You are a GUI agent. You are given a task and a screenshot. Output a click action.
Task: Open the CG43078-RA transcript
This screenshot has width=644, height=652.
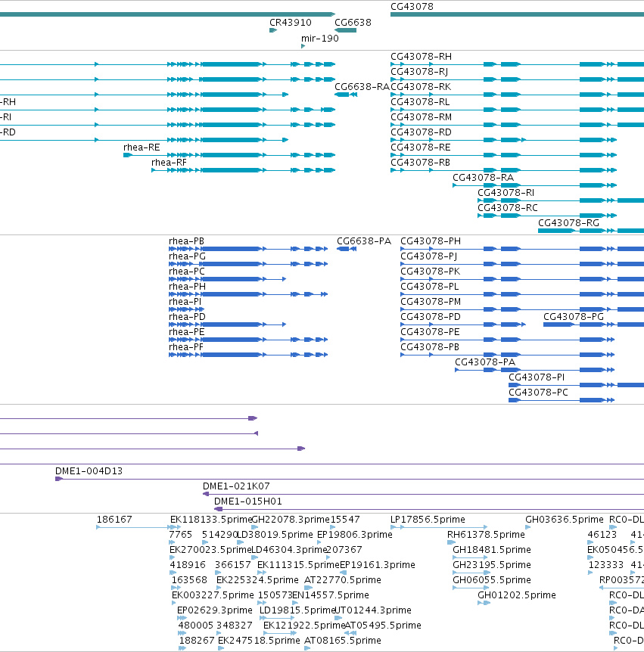coord(484,178)
